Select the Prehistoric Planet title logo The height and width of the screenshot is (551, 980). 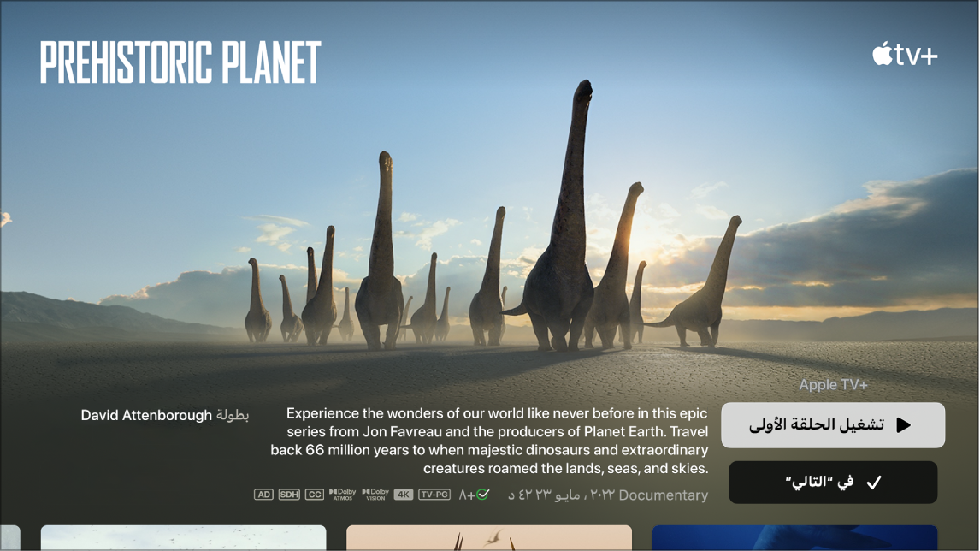click(180, 62)
